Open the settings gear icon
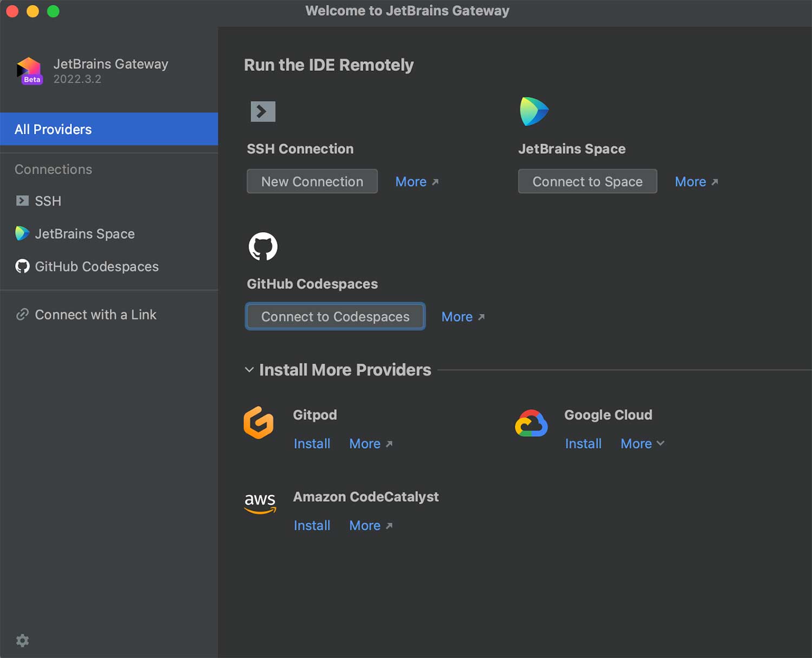812x658 pixels. [22, 641]
